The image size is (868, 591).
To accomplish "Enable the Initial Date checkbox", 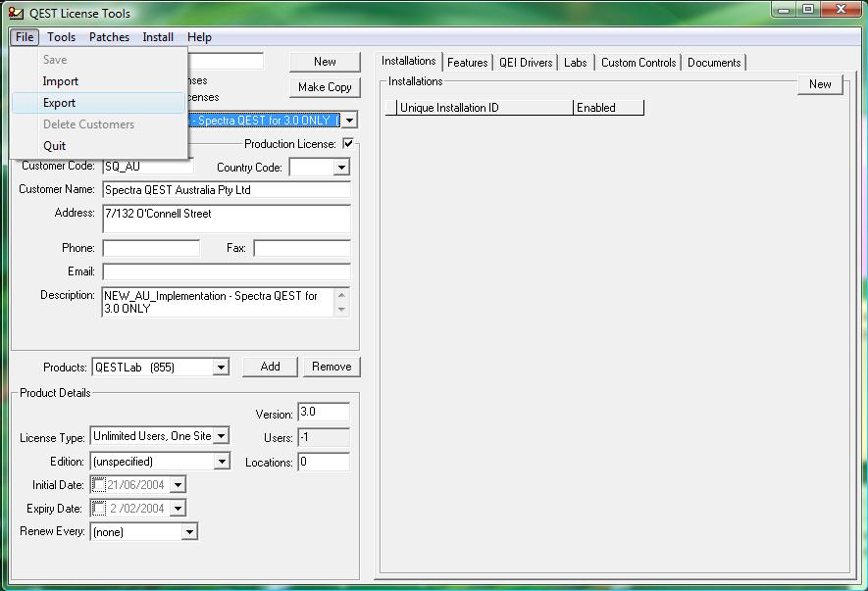I will tap(99, 485).
